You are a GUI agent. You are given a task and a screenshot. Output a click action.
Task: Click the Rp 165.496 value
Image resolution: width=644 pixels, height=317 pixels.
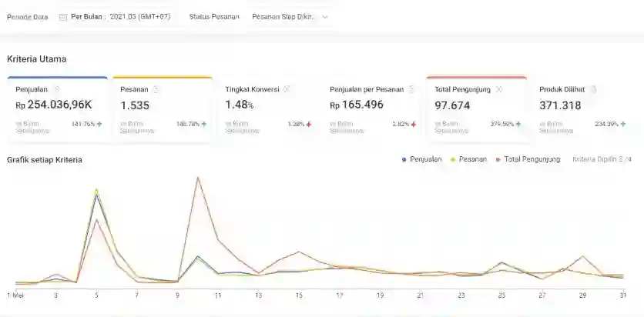click(357, 105)
